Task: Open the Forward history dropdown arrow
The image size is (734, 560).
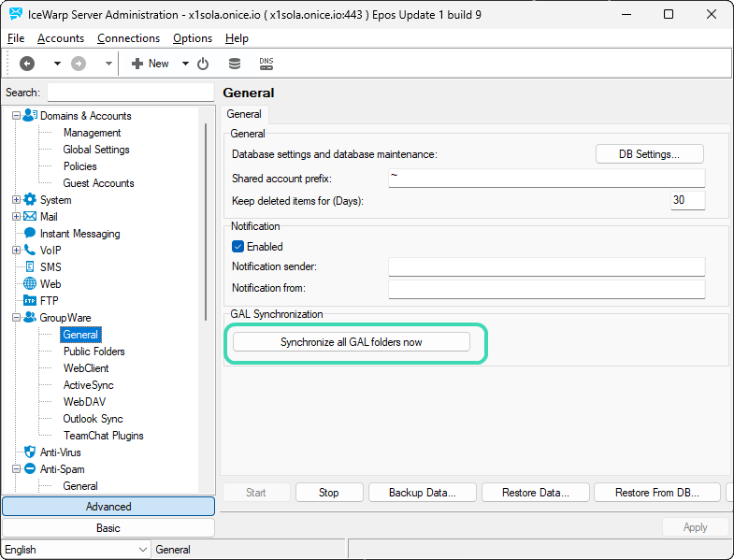Action: (108, 64)
